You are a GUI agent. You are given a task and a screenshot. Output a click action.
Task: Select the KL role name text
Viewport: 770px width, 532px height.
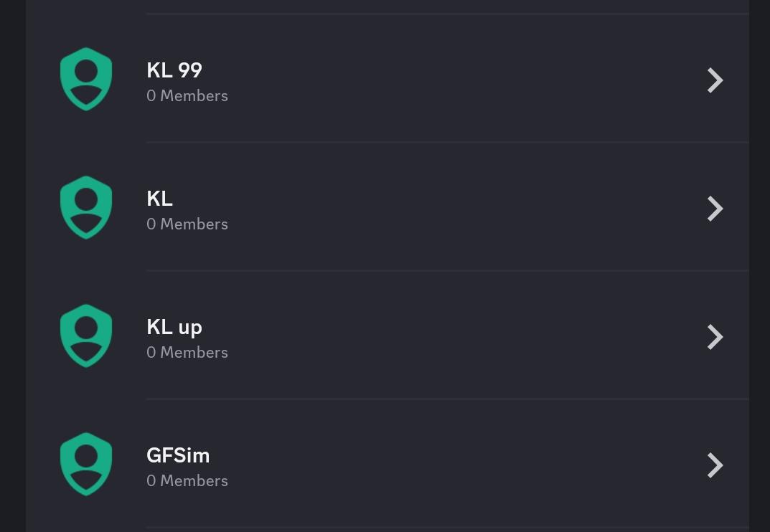[159, 199]
